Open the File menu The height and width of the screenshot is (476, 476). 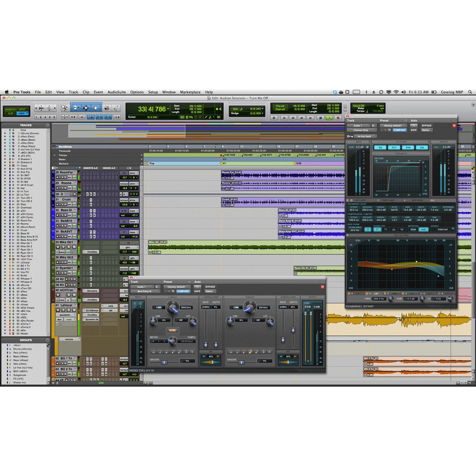click(x=38, y=92)
